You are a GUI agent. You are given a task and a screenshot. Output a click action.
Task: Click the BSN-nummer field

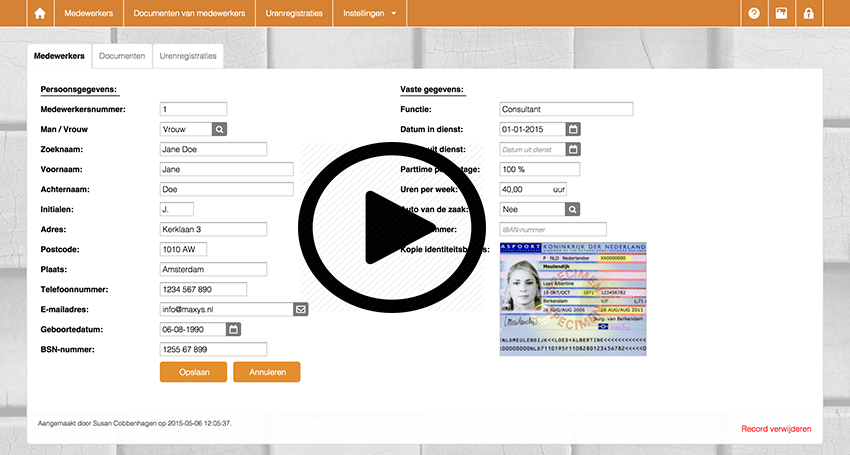pos(214,349)
